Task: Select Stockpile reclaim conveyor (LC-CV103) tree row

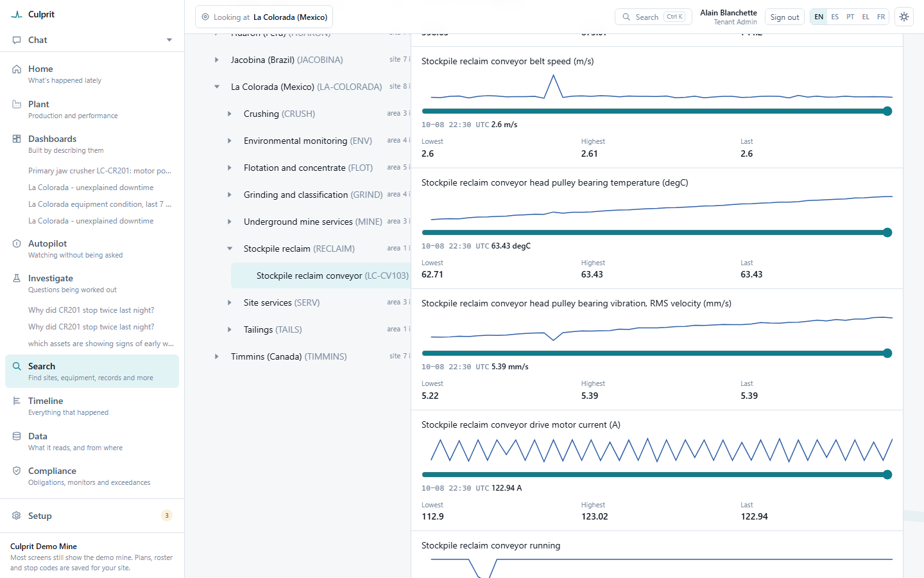Action: pyautogui.click(x=321, y=276)
